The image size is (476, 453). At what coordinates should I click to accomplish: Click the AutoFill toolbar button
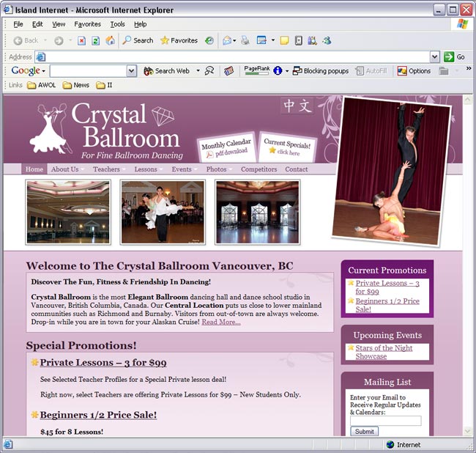371,71
